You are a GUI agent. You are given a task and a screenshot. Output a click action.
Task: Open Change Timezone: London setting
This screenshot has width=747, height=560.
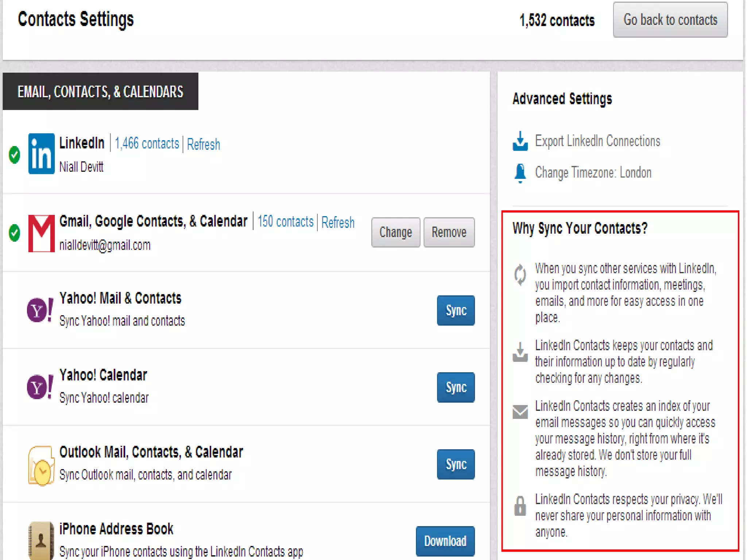593,172
